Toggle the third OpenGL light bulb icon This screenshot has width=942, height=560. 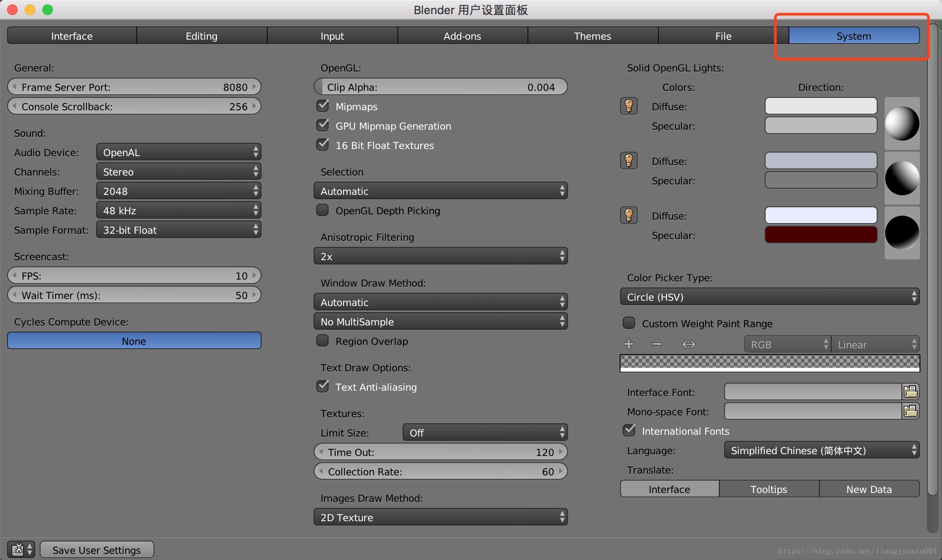pos(629,215)
